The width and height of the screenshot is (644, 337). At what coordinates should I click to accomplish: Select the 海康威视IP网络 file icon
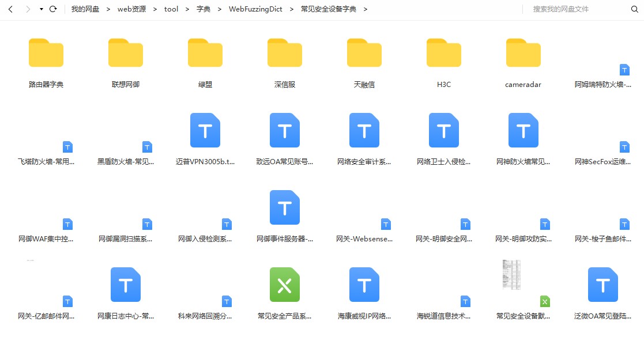click(x=364, y=285)
